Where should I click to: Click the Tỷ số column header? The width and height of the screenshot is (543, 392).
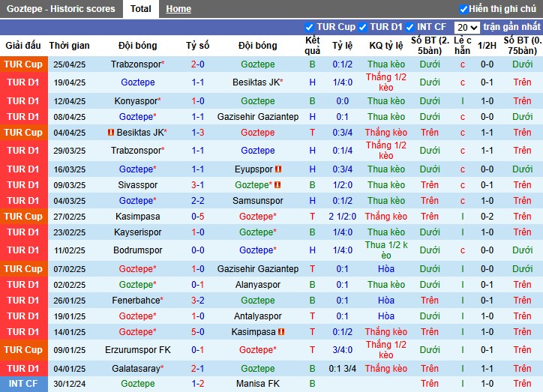198,46
